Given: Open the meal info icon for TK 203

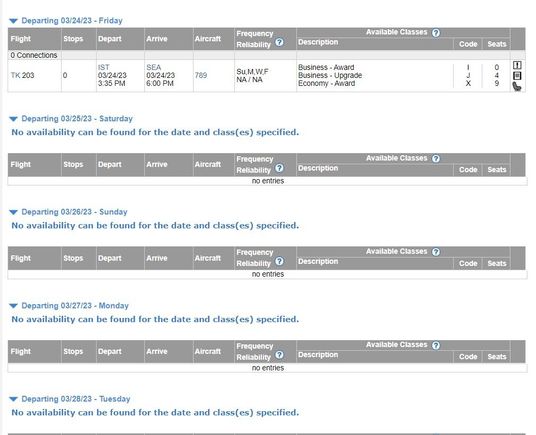Looking at the screenshot, I should [x=517, y=65].
